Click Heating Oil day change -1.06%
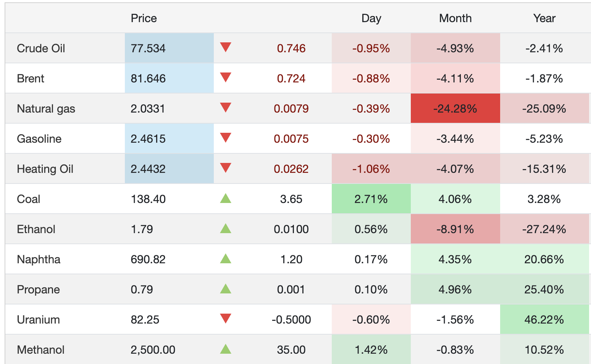 coord(371,169)
